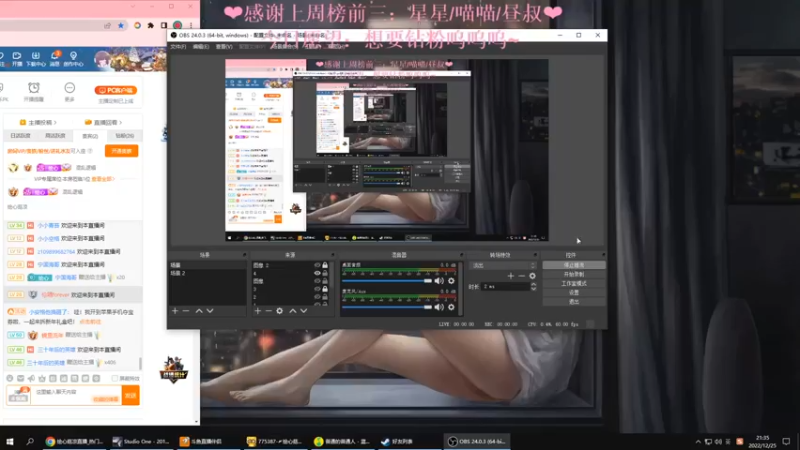
Task: Click the game event badge beside chat
Action: (173, 370)
